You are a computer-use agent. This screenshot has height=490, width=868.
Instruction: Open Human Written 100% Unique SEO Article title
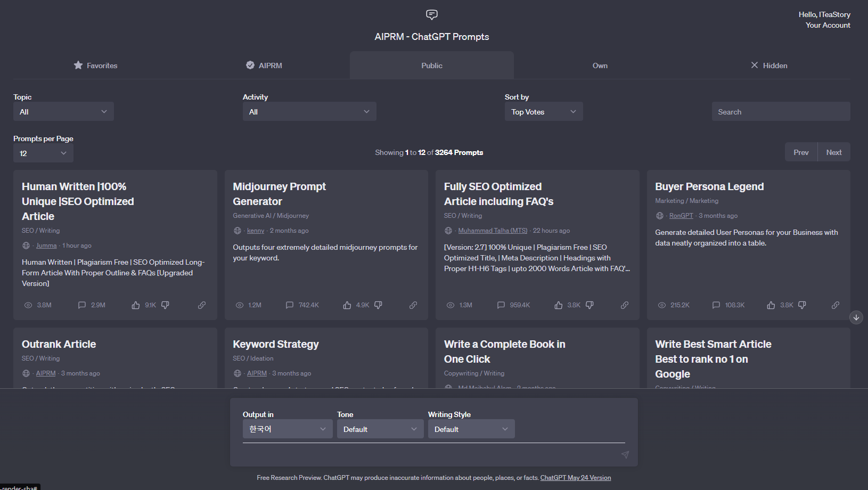78,201
